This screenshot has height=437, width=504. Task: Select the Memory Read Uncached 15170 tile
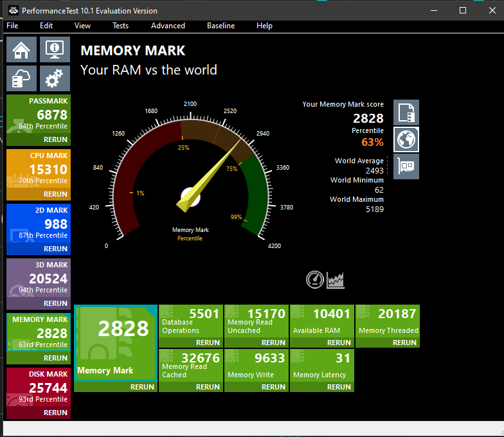pyautogui.click(x=256, y=321)
